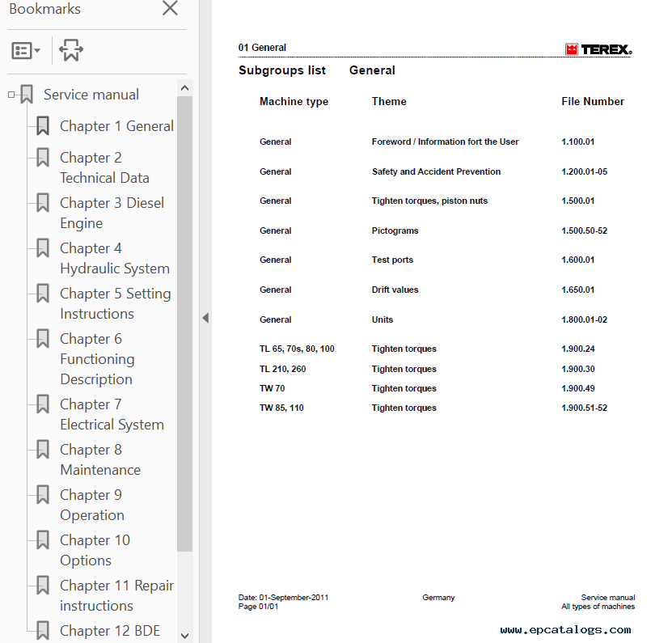Select the Service manual bookmark
This screenshot has height=643, width=672.
[91, 95]
